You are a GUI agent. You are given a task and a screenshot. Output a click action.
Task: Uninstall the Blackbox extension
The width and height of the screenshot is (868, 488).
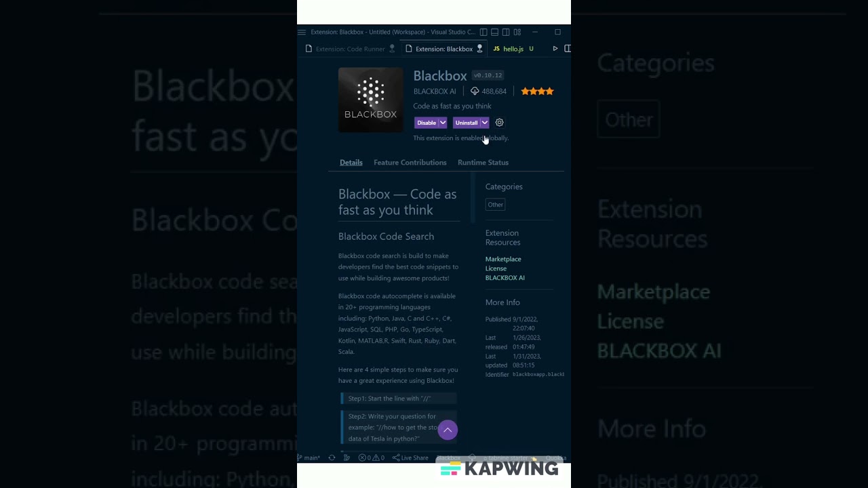tap(466, 123)
